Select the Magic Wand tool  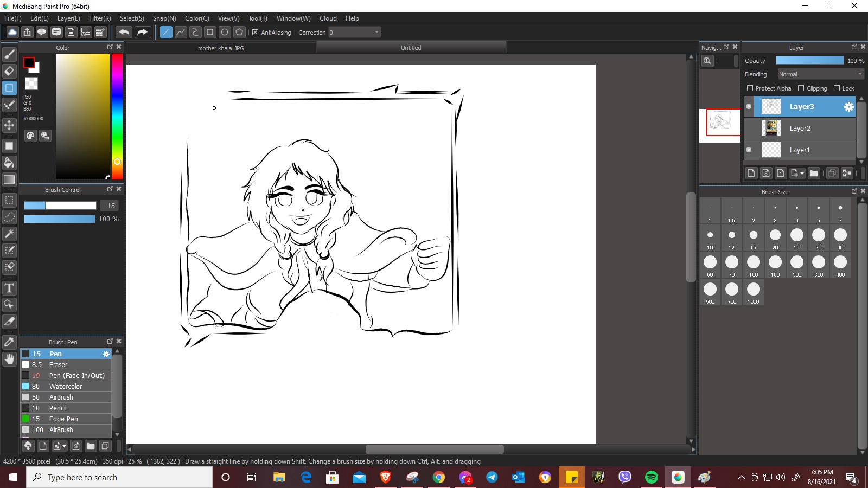(9, 234)
